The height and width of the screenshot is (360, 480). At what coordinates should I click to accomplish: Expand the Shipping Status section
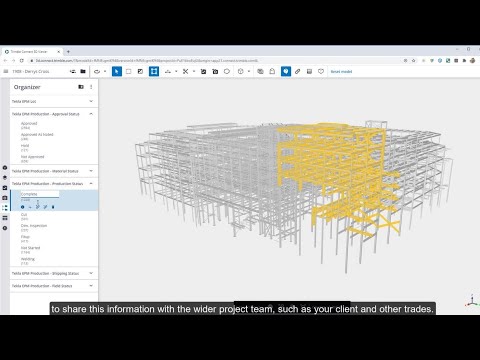tap(91, 273)
